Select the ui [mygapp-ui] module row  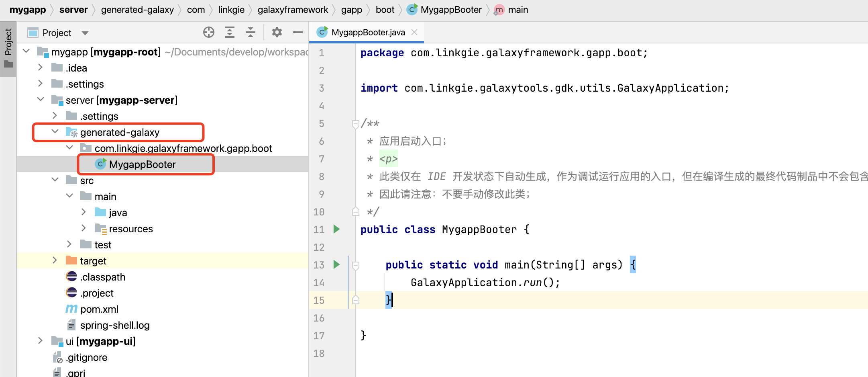click(x=163, y=341)
